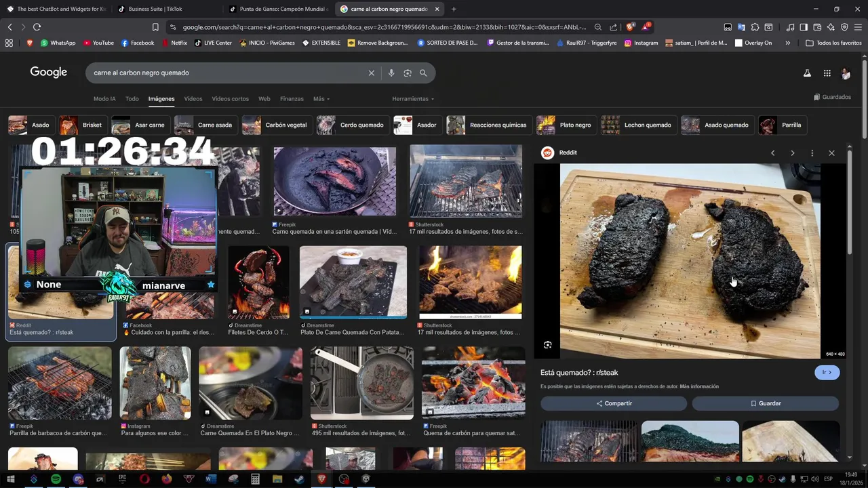Open the browser hamburger main menu
Viewport: 868px width, 488px height.
tap(858, 27)
